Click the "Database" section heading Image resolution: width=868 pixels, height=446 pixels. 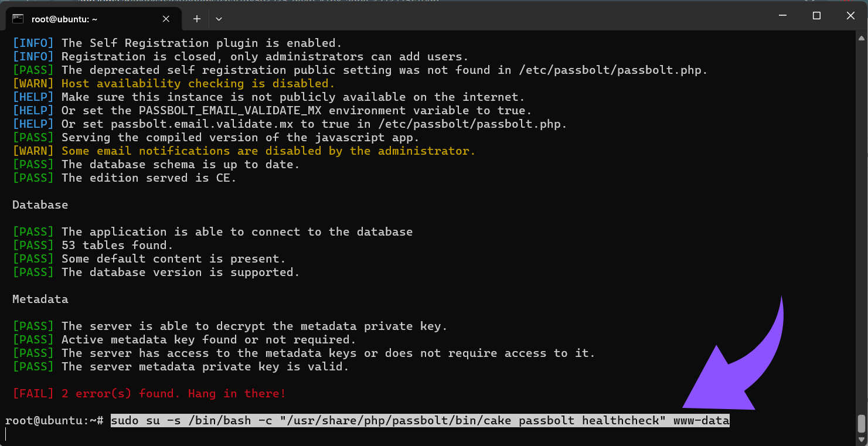pos(40,205)
